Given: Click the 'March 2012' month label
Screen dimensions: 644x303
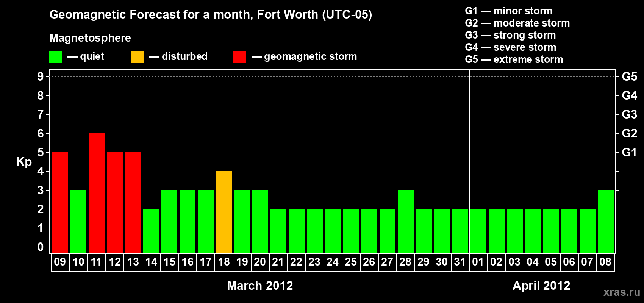Looking at the screenshot, I should (x=260, y=286).
